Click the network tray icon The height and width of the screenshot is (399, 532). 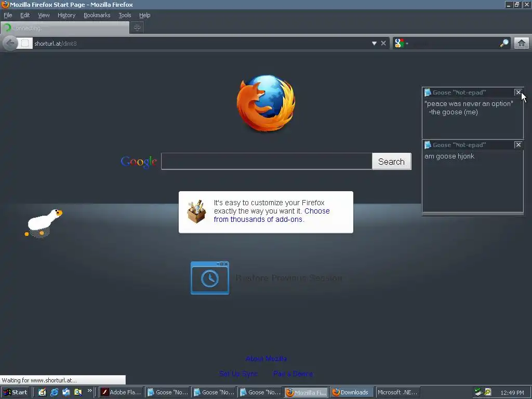coord(478,392)
